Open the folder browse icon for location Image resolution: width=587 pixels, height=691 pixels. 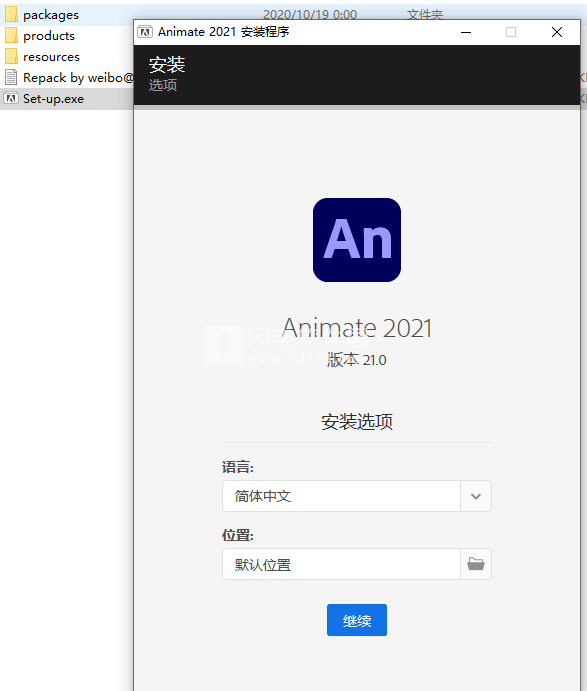point(476,564)
